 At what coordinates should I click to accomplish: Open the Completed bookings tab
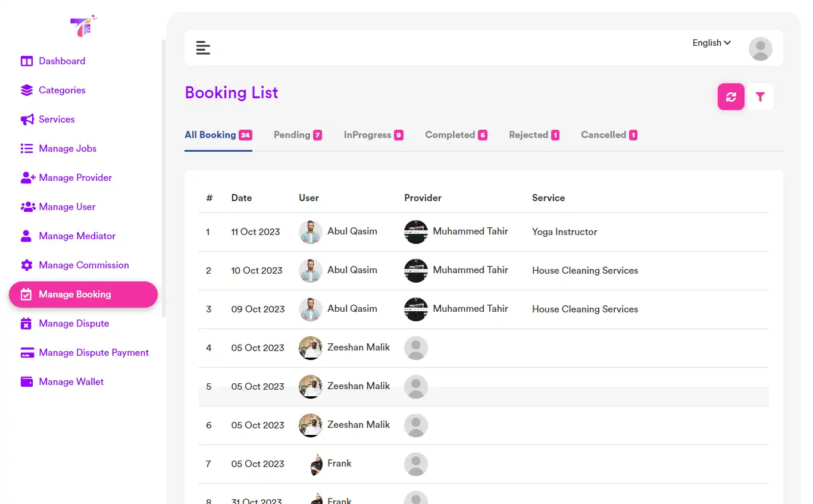pos(456,134)
